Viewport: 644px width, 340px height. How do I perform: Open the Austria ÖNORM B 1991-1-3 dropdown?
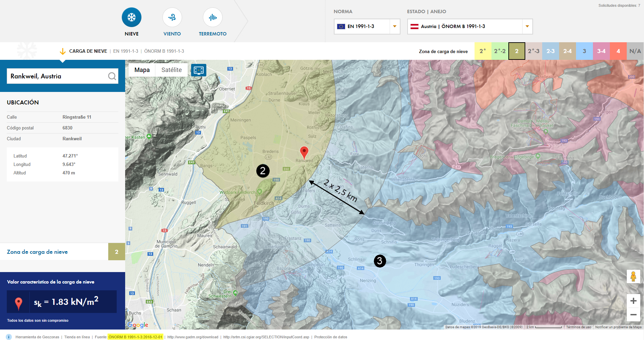tap(470, 26)
